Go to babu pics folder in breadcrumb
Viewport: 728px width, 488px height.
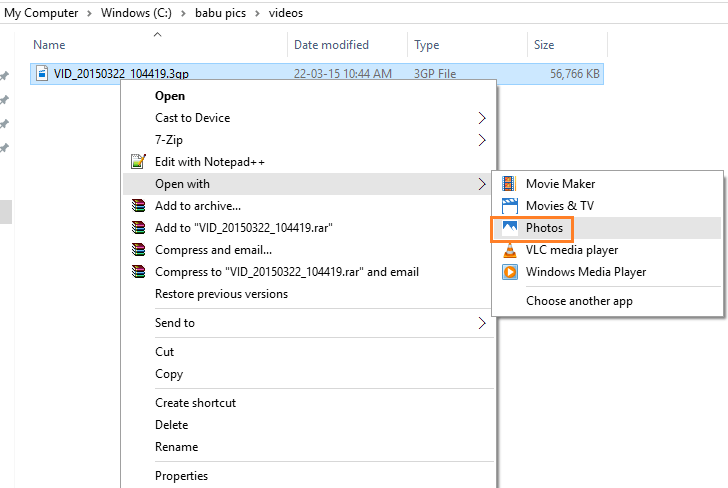click(221, 13)
